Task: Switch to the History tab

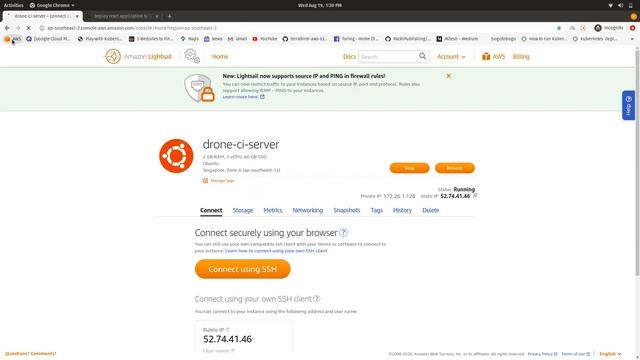Action: [402, 210]
